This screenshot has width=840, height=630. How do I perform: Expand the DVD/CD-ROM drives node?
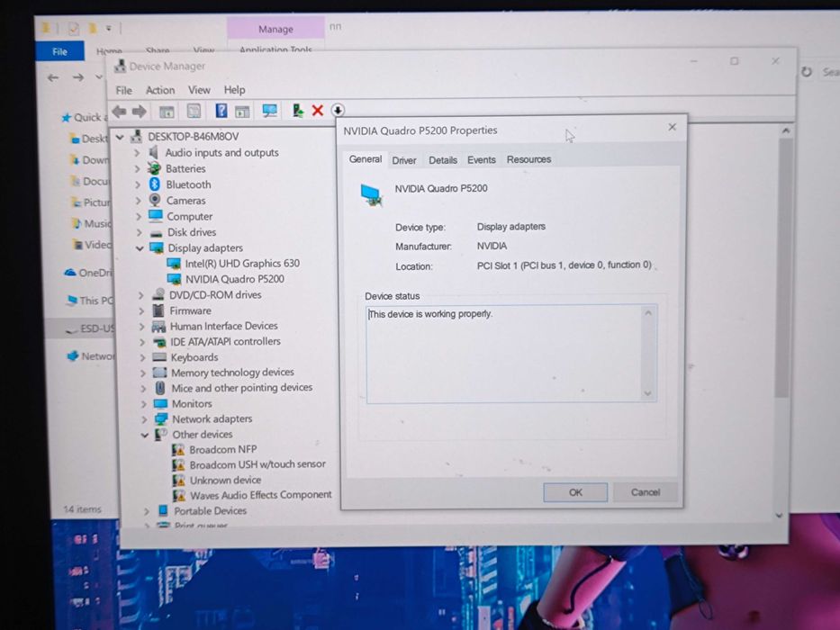coord(140,295)
